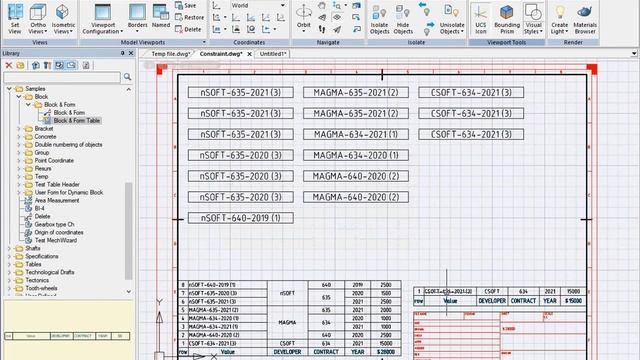
Task: Click the Views panel title
Action: (x=40, y=42)
